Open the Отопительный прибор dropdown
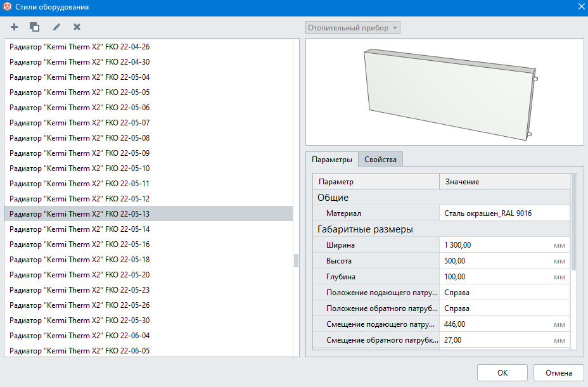 tap(353, 28)
